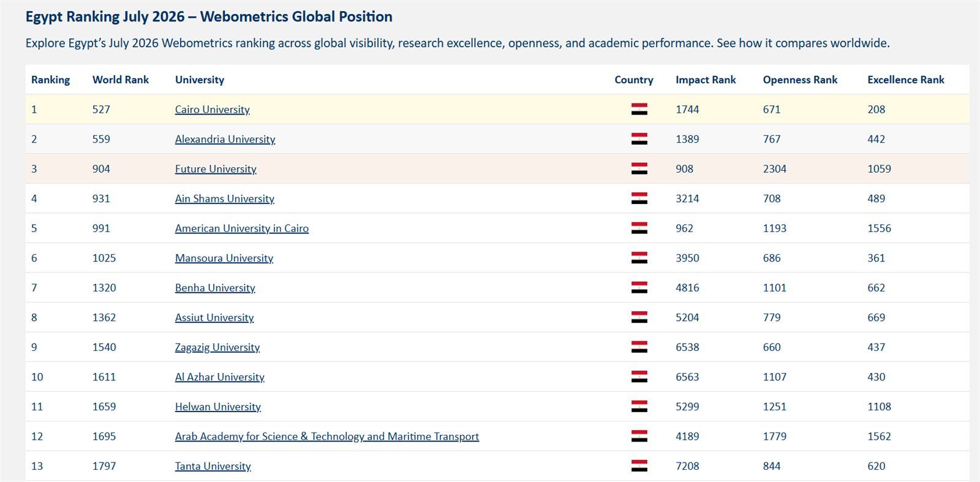This screenshot has width=980, height=482.
Task: Click Egypt flag icon in Zagazig University row
Action: click(639, 347)
